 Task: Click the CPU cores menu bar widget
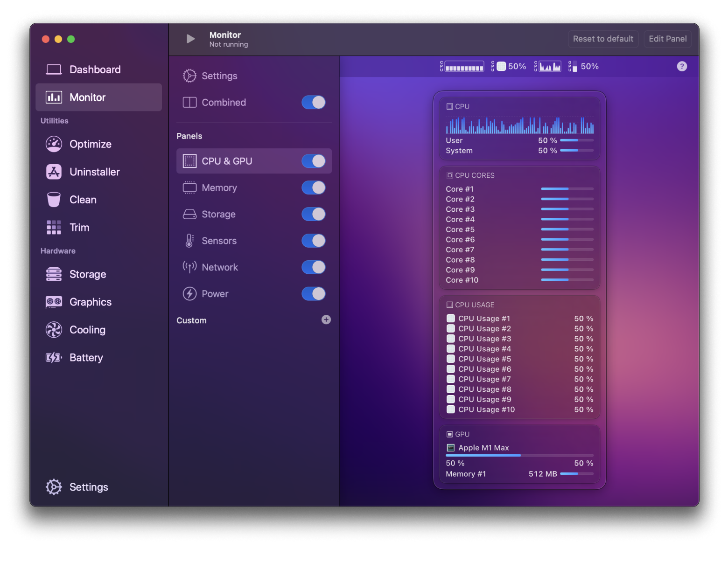[462, 67]
